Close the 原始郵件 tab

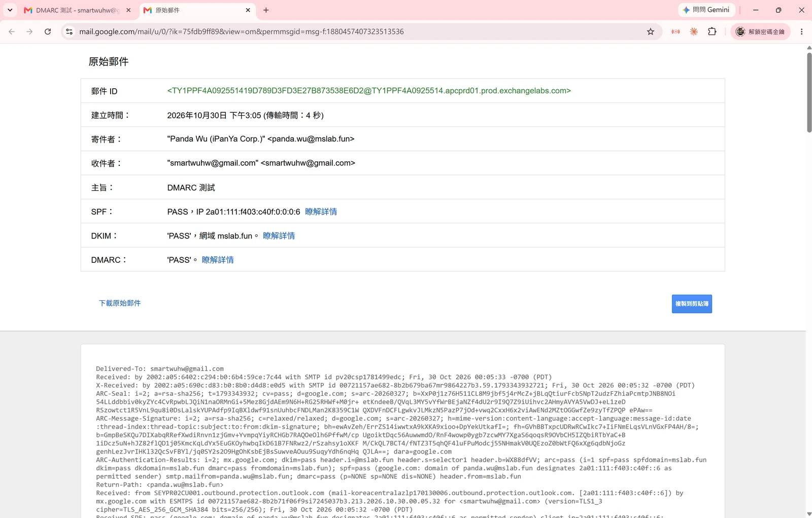click(248, 10)
